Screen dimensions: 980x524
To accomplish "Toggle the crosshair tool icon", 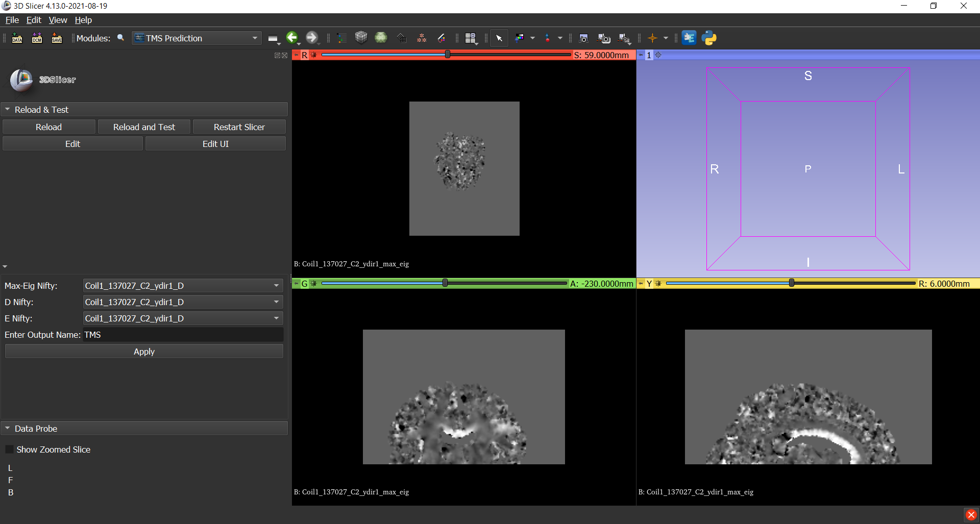I will pyautogui.click(x=652, y=38).
